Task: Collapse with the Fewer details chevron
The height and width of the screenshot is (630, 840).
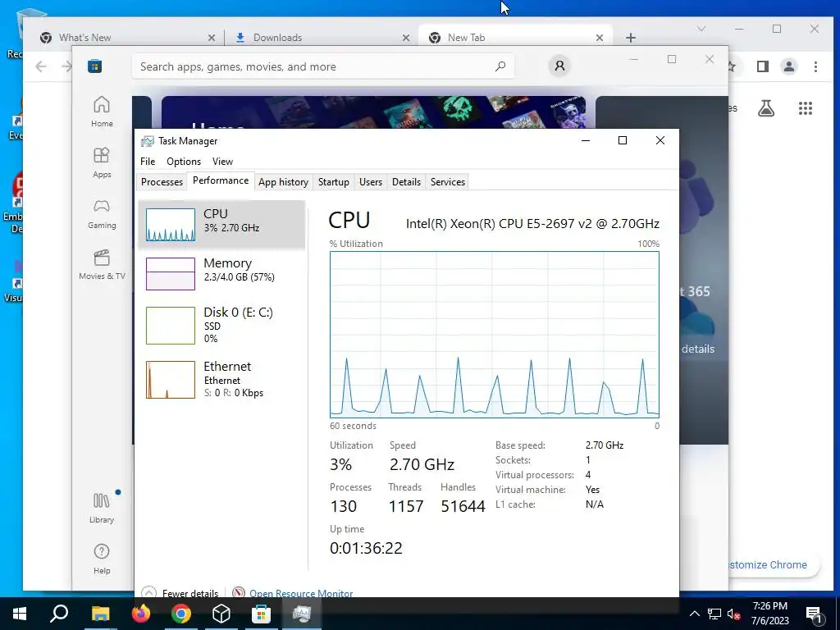Action: (149, 593)
